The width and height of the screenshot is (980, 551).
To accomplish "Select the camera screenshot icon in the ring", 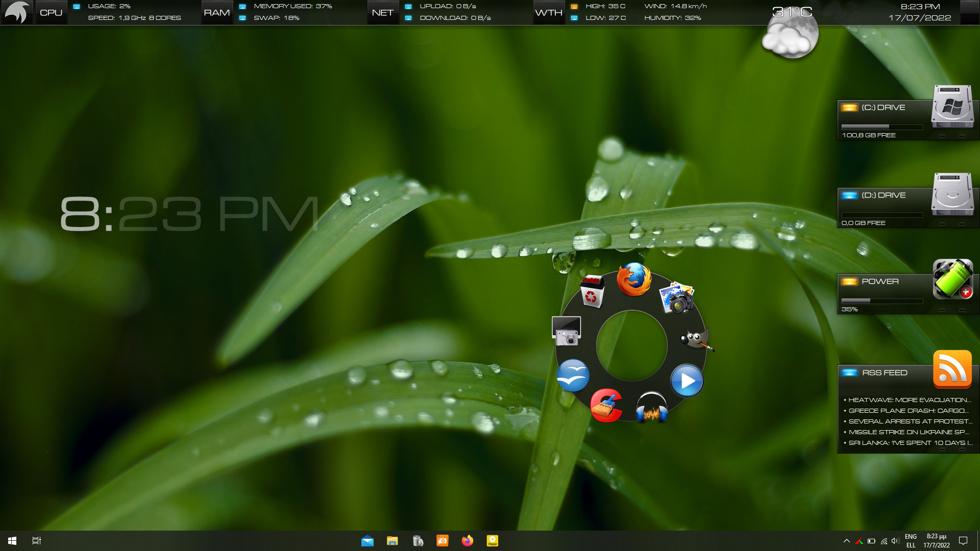I will tap(567, 331).
